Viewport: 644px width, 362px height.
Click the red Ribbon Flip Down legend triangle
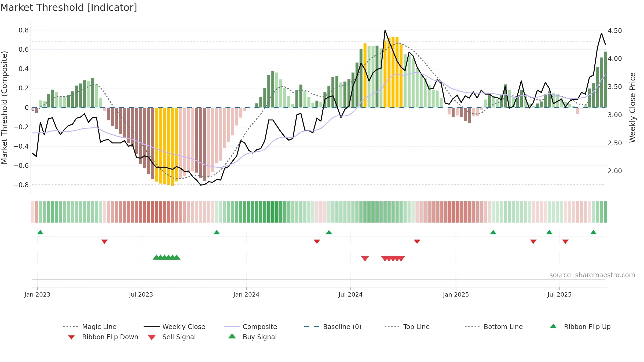tap(71, 337)
